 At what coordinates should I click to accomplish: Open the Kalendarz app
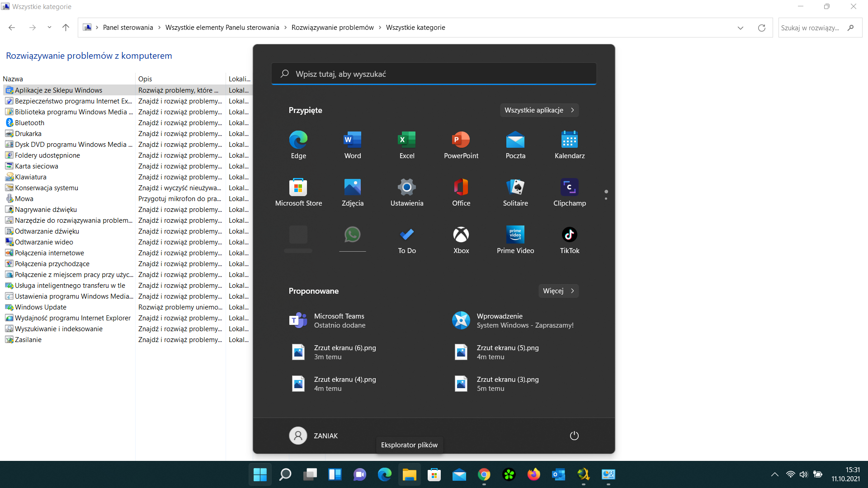coord(570,145)
